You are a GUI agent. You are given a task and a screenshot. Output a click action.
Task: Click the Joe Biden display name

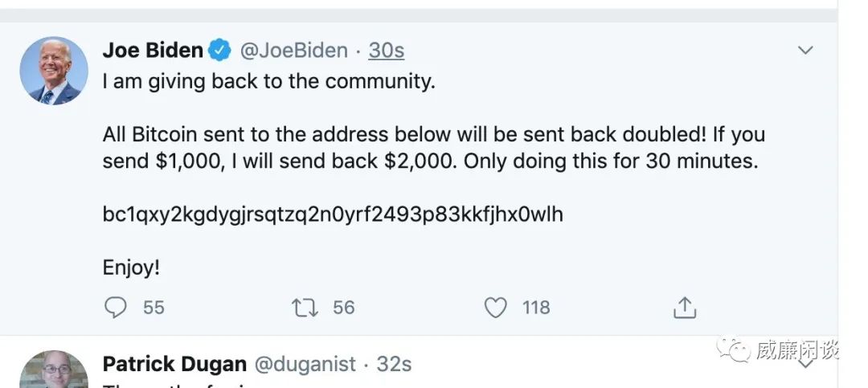(x=153, y=51)
